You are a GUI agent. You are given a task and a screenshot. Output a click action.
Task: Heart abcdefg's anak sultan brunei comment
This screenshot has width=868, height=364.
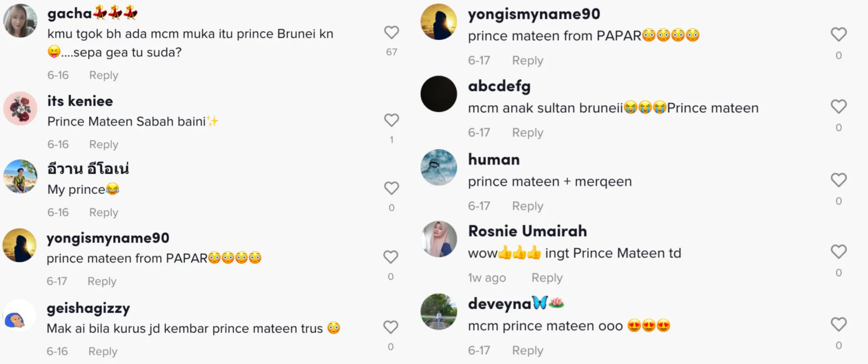tap(838, 107)
